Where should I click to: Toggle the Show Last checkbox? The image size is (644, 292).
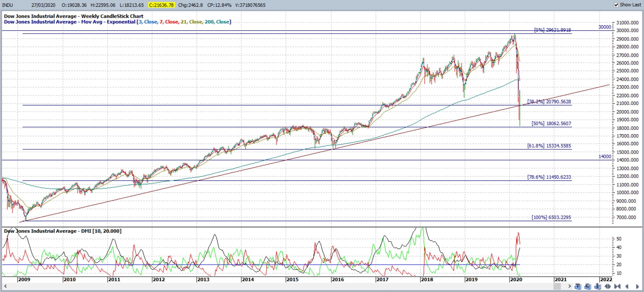click(x=616, y=5)
